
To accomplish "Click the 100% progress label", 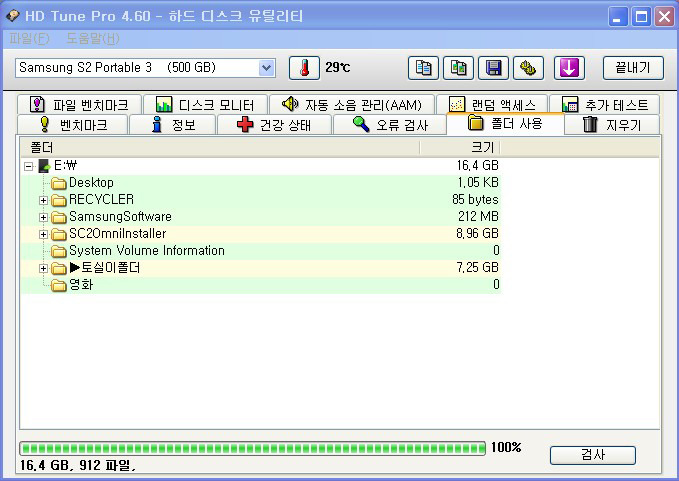I will pos(506,447).
